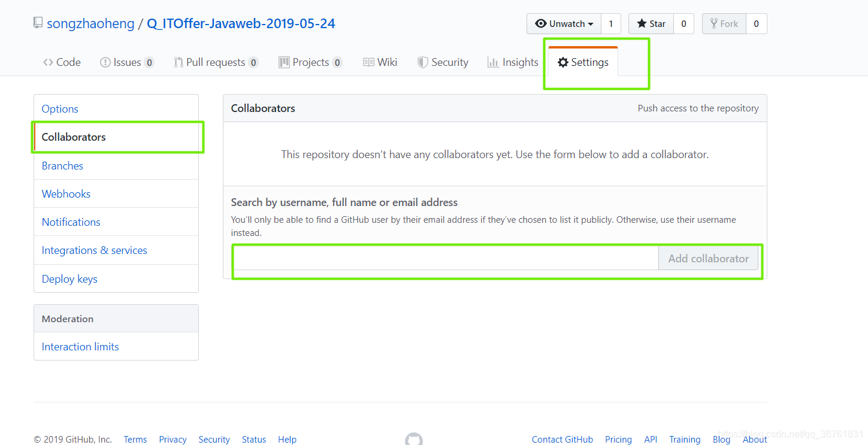Open Options in settings sidebar
The height and width of the screenshot is (445, 868).
pyautogui.click(x=116, y=109)
